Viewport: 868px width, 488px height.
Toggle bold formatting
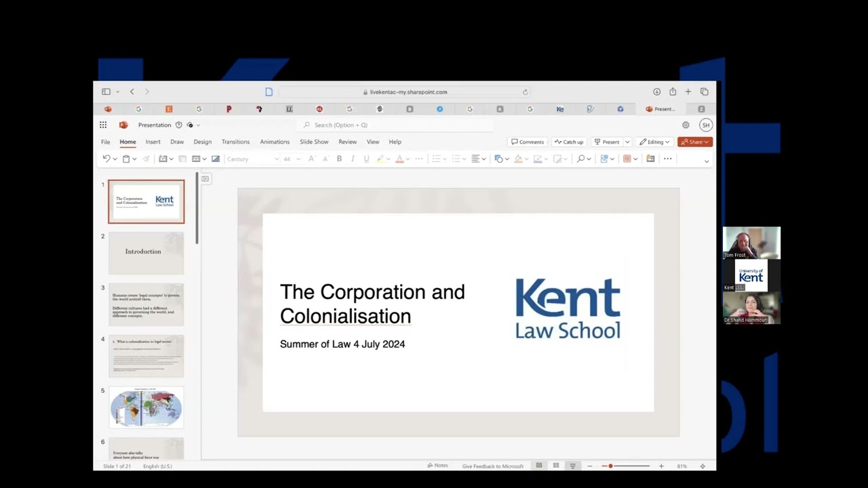339,159
